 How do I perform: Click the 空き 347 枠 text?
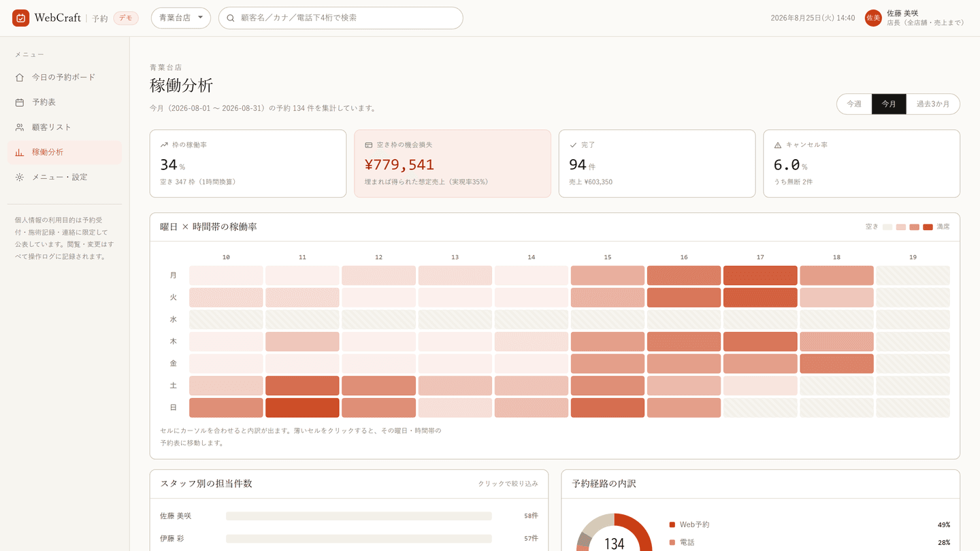(x=198, y=182)
